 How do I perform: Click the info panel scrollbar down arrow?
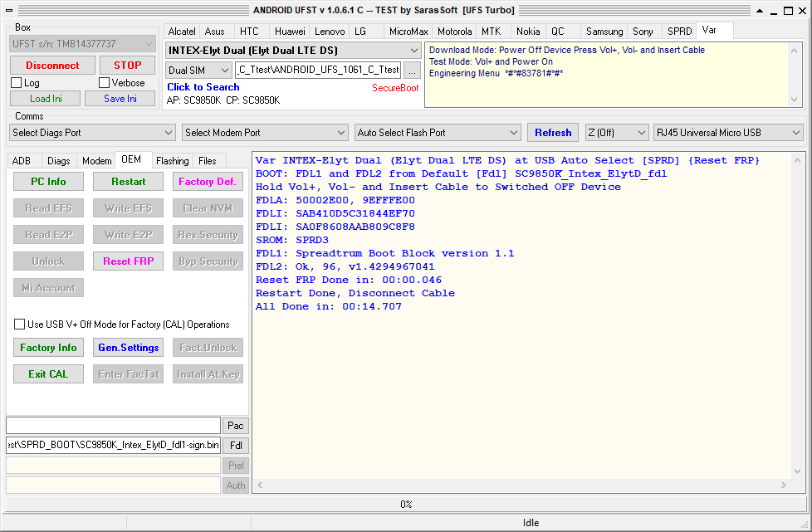(794, 100)
